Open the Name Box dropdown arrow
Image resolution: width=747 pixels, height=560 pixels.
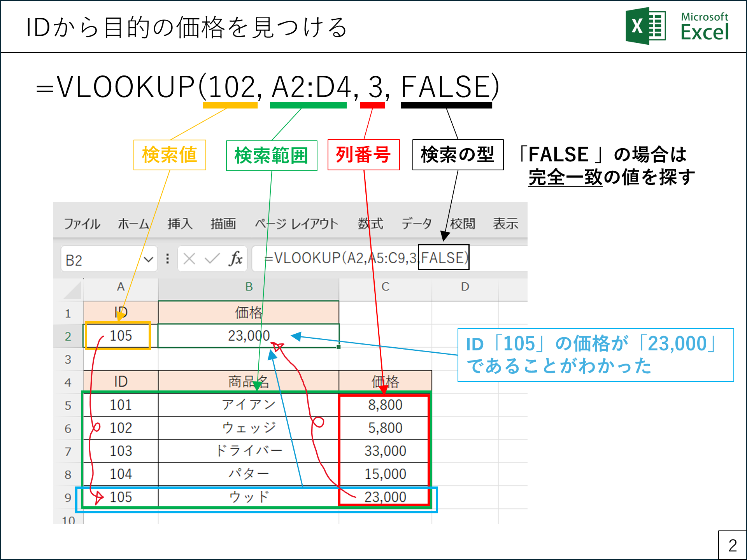coord(150,258)
